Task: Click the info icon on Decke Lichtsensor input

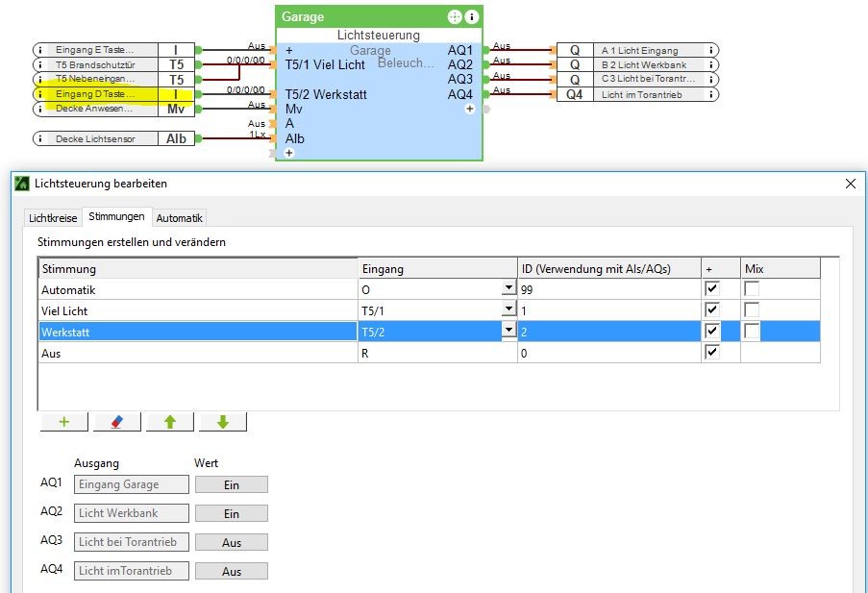Action: [x=40, y=139]
